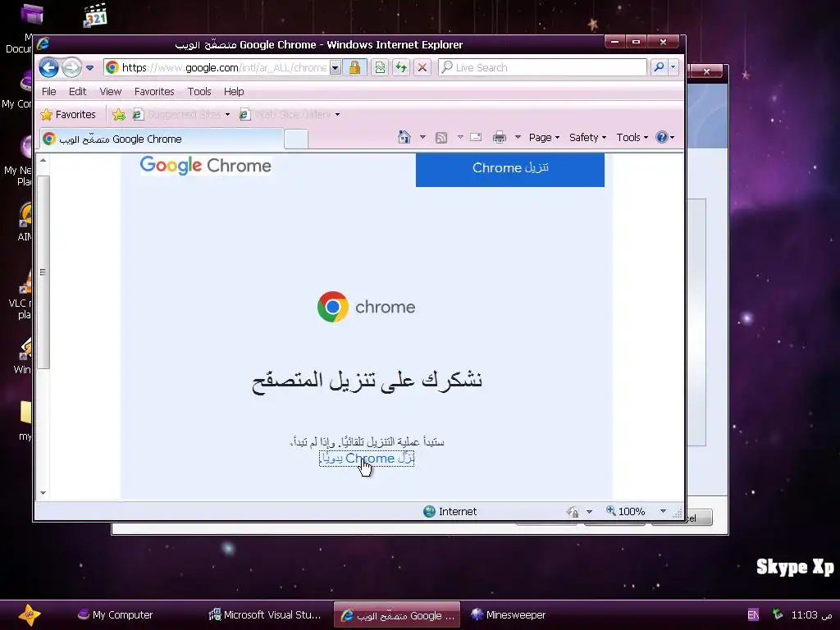Viewport: 840px width, 630px height.
Task: Click the Favorites star button
Action: [x=68, y=115]
